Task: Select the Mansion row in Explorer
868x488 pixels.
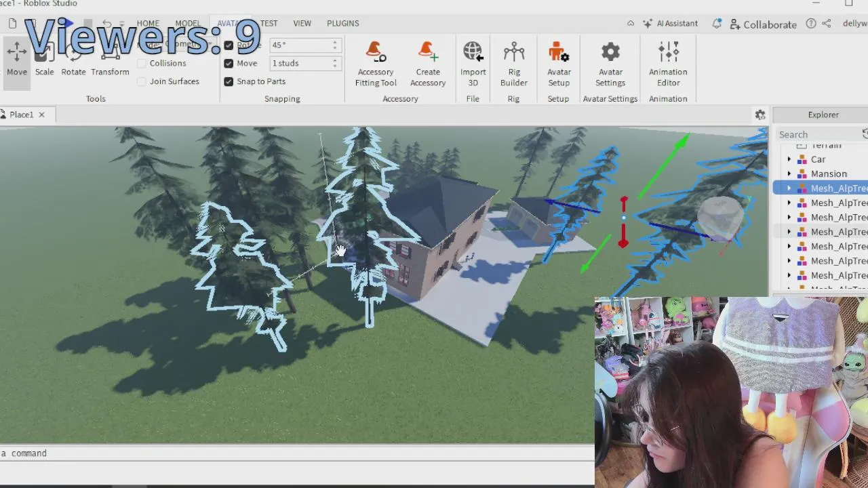Action: pyautogui.click(x=821, y=174)
